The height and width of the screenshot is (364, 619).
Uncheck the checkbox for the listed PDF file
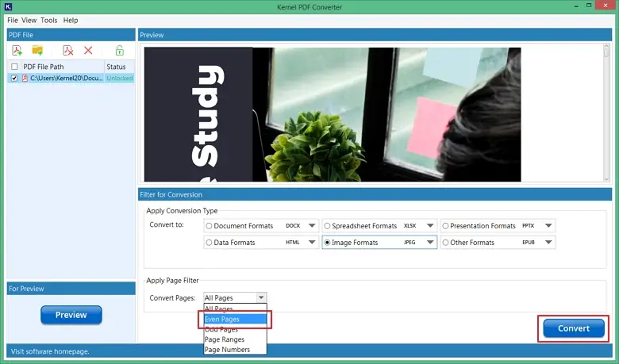pyautogui.click(x=14, y=78)
